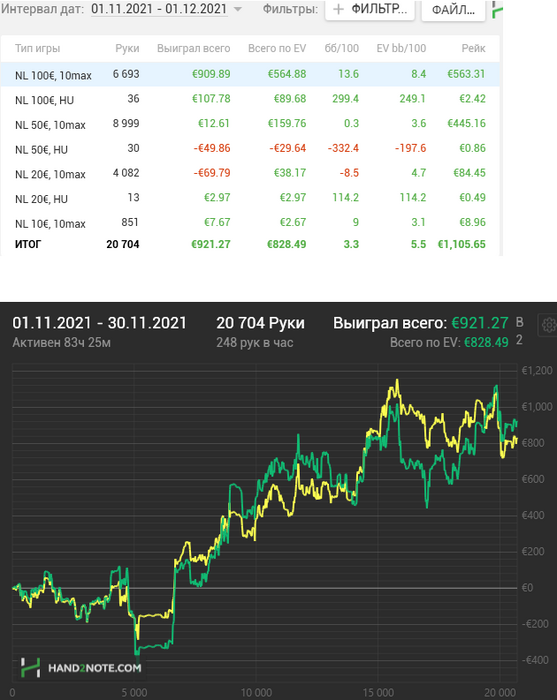Add a filter with the ФИЛЬТР button
Viewport: 557px width, 700px height.
pos(370,10)
